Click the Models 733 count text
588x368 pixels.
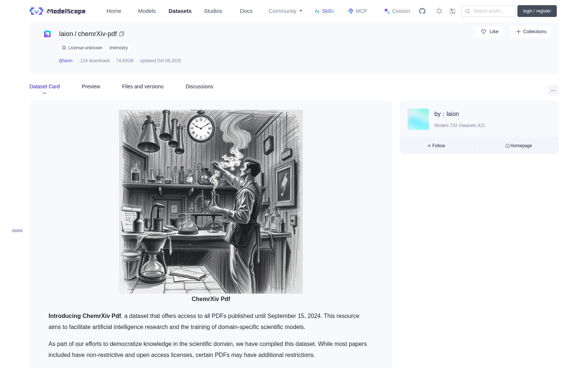[x=446, y=125]
